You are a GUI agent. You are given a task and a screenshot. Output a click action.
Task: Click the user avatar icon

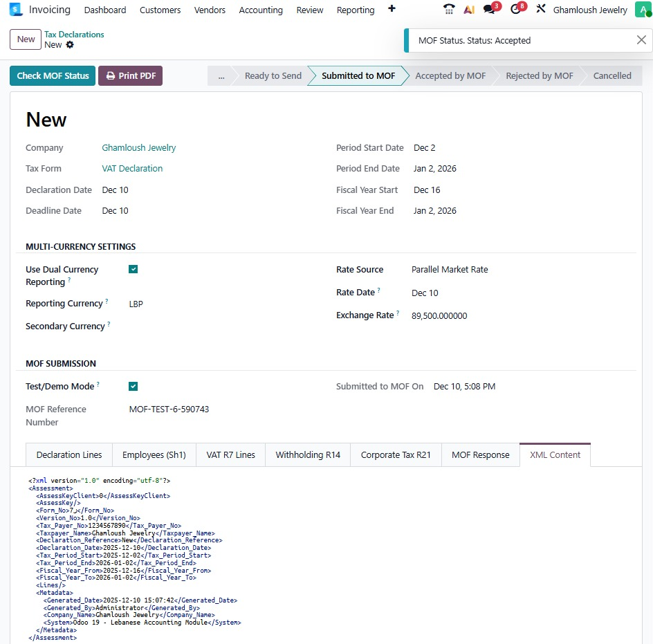coord(641,10)
